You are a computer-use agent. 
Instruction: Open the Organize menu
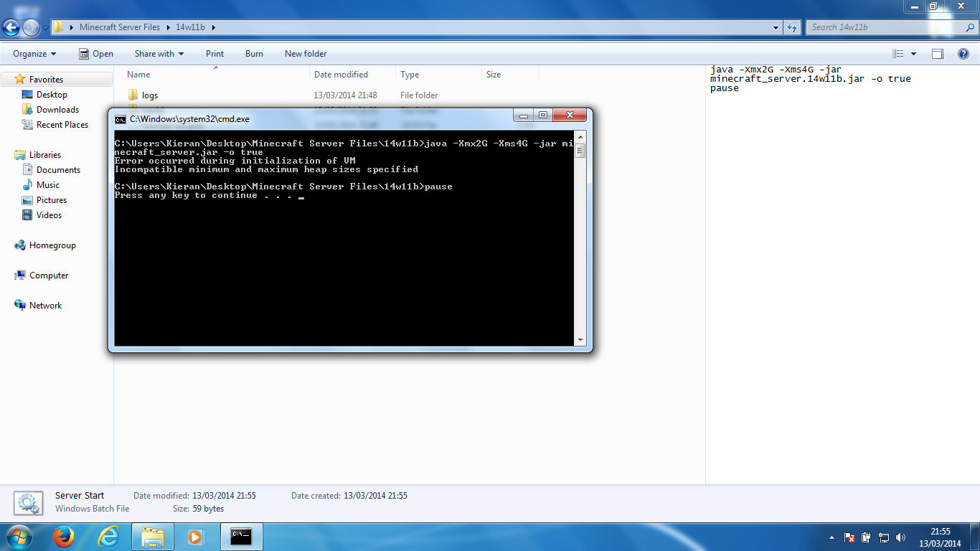click(x=34, y=54)
